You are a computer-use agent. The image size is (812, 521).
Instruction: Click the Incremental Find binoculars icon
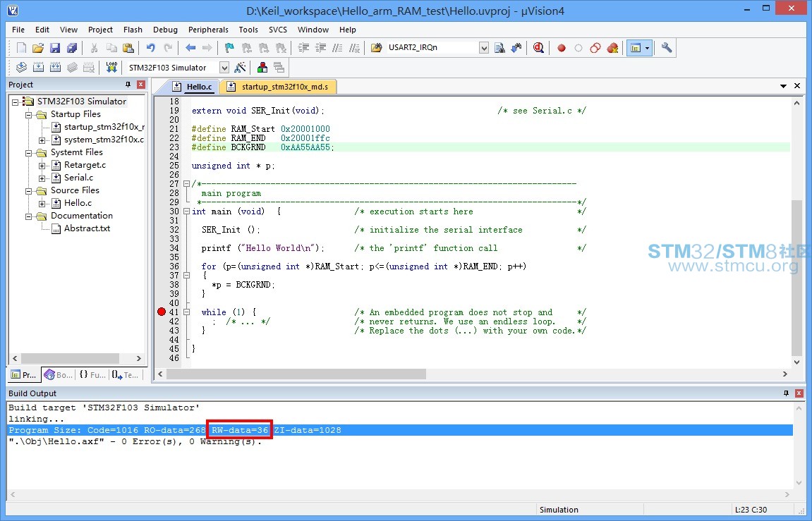tap(516, 48)
